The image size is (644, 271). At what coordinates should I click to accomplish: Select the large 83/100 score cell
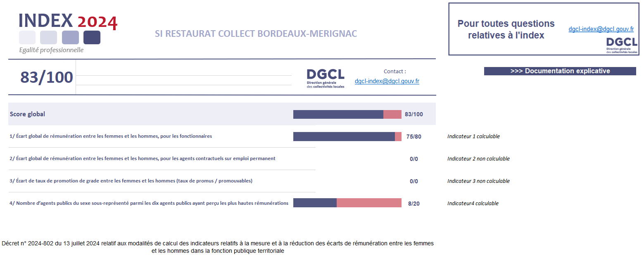click(46, 77)
